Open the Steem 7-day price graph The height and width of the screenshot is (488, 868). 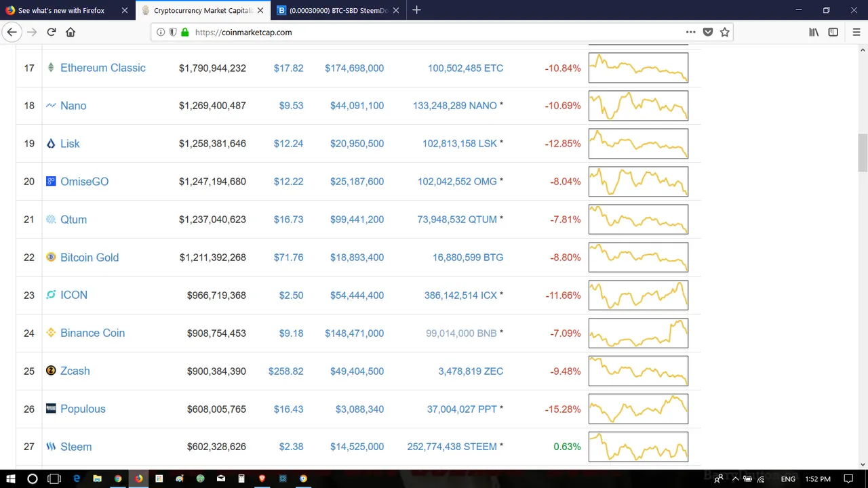638,447
